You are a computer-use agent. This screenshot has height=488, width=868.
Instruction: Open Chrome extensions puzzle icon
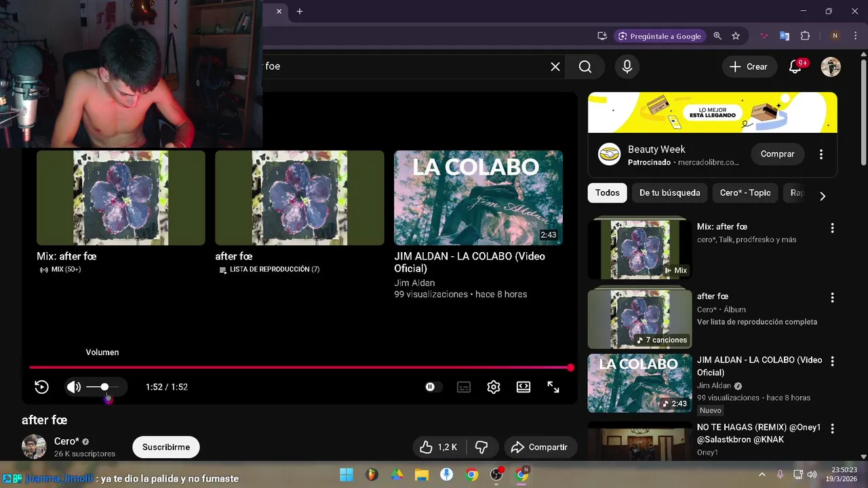[806, 36]
